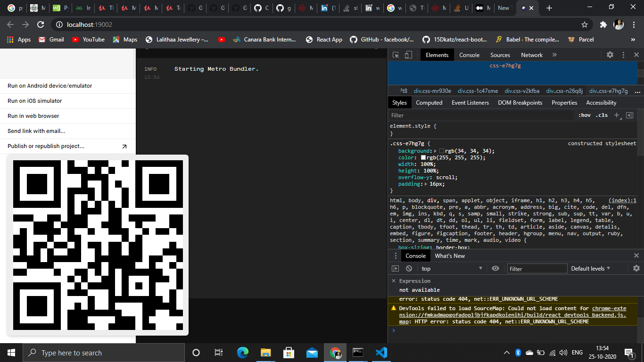Choose Run in web browser
This screenshot has height=362, width=644.
(x=68, y=116)
